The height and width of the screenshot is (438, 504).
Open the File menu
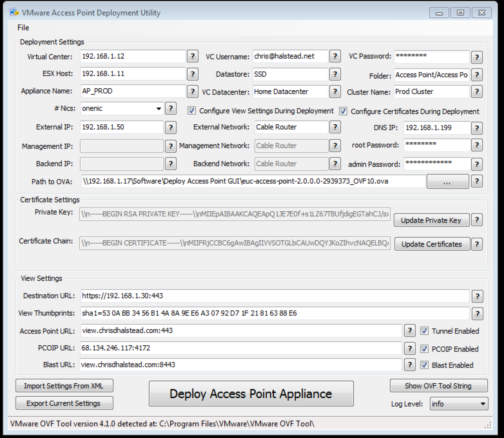(x=23, y=28)
